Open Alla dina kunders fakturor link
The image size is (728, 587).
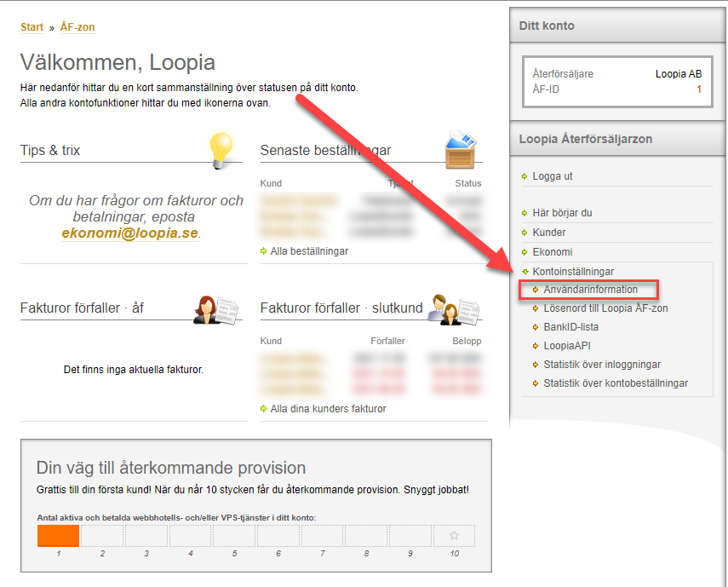(x=329, y=409)
